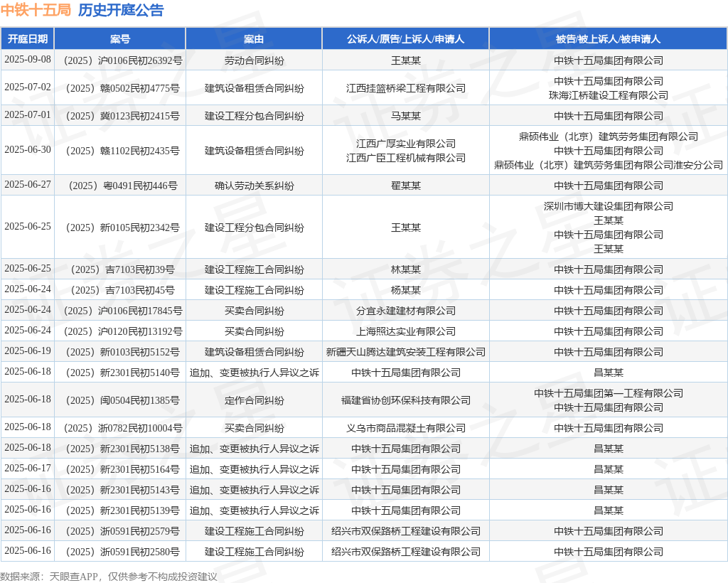Select case number （2025）赣1102民初2435号

[122, 151]
